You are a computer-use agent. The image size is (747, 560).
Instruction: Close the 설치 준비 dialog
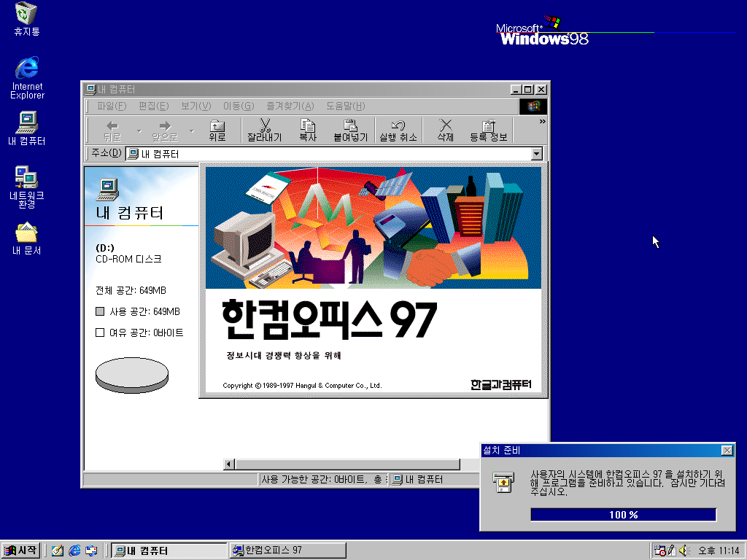[727, 451]
